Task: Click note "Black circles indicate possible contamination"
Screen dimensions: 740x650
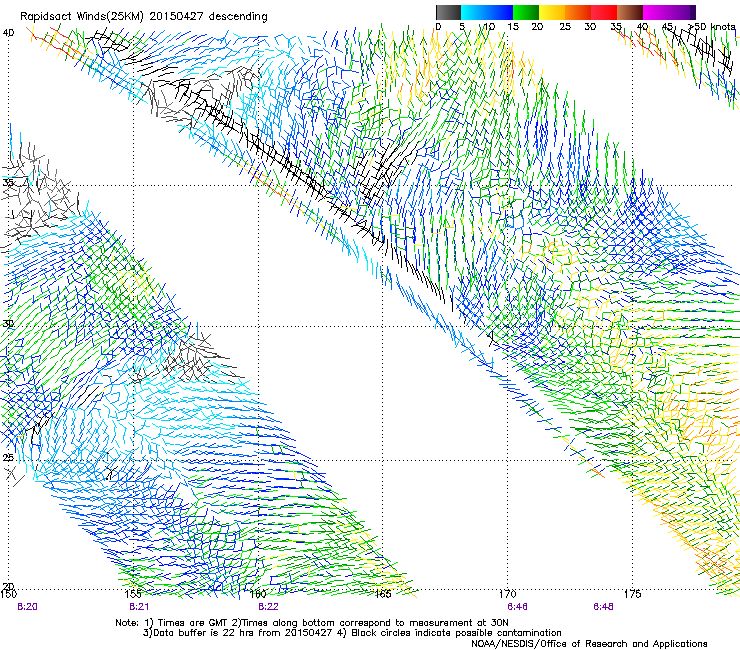Action: tap(456, 633)
